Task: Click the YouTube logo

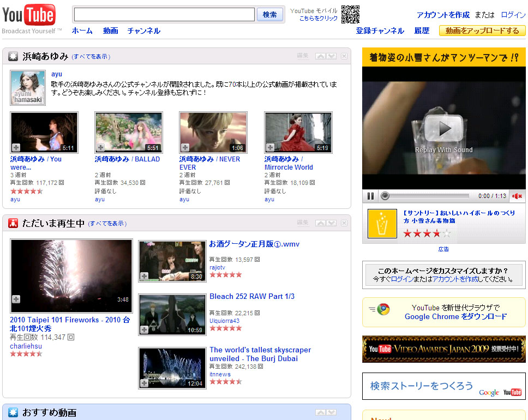Action: point(29,15)
